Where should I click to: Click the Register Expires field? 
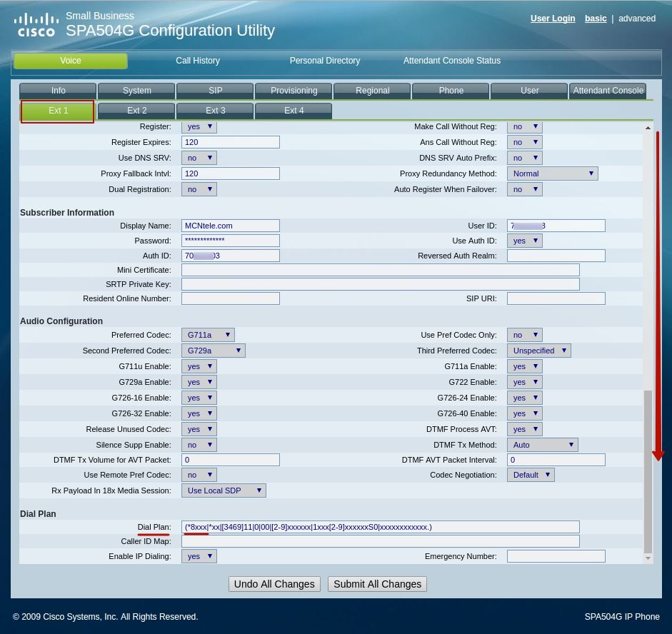pos(231,142)
